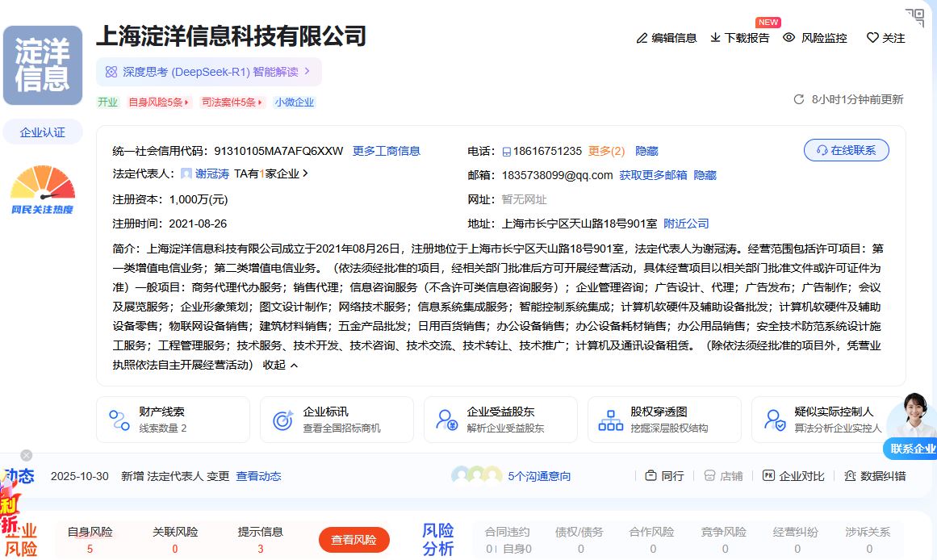Click the 在线联系 pill button
937x560 pixels.
click(846, 150)
